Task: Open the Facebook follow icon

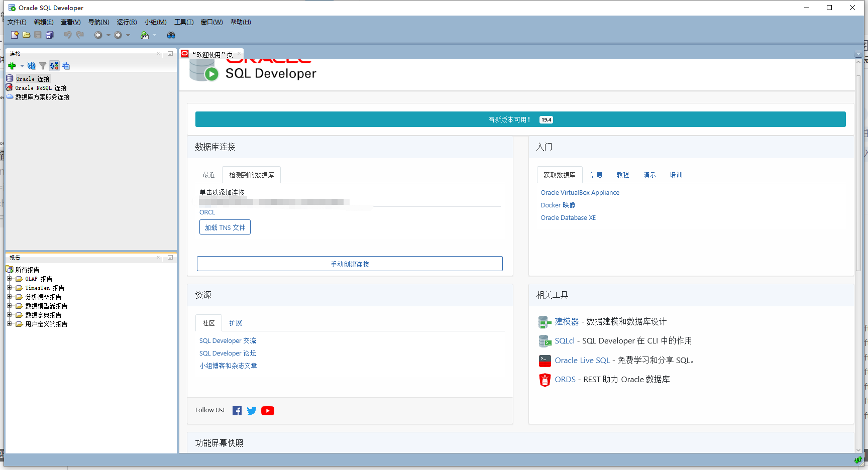Action: pyautogui.click(x=237, y=411)
